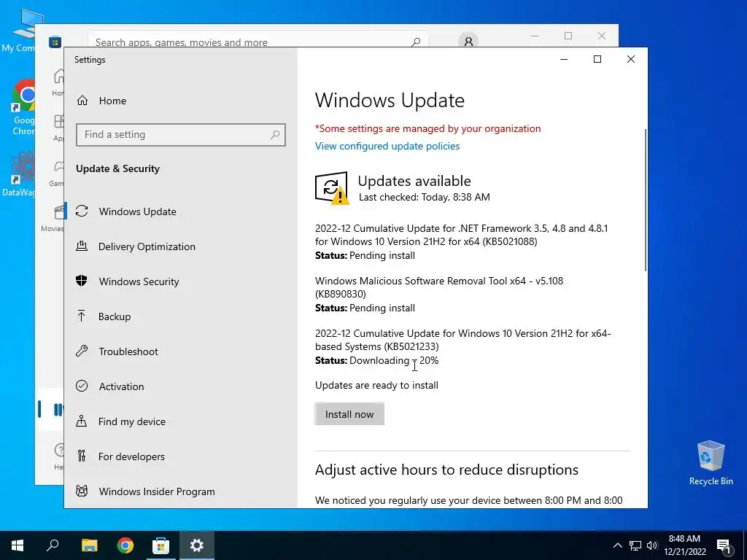Click volume speaker tray icon
The width and height of the screenshot is (747, 560).
[x=652, y=545]
